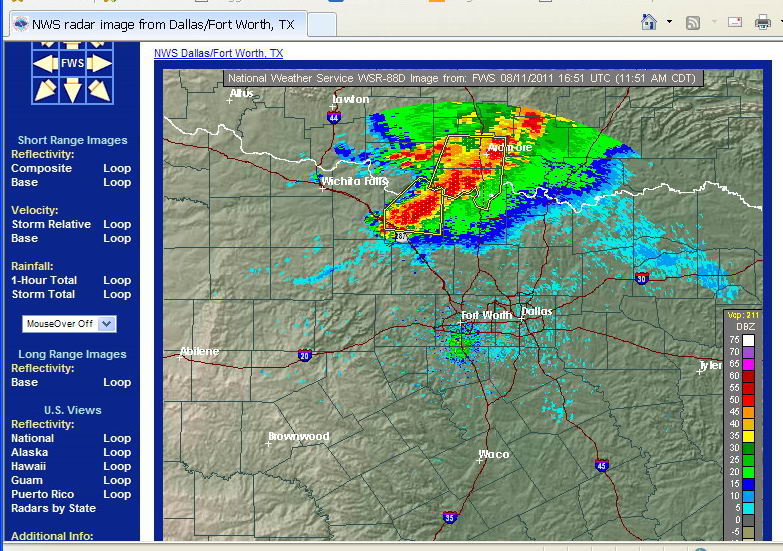
Task: Click the Interstate 44 shield near Lawton
Action: coord(334,117)
